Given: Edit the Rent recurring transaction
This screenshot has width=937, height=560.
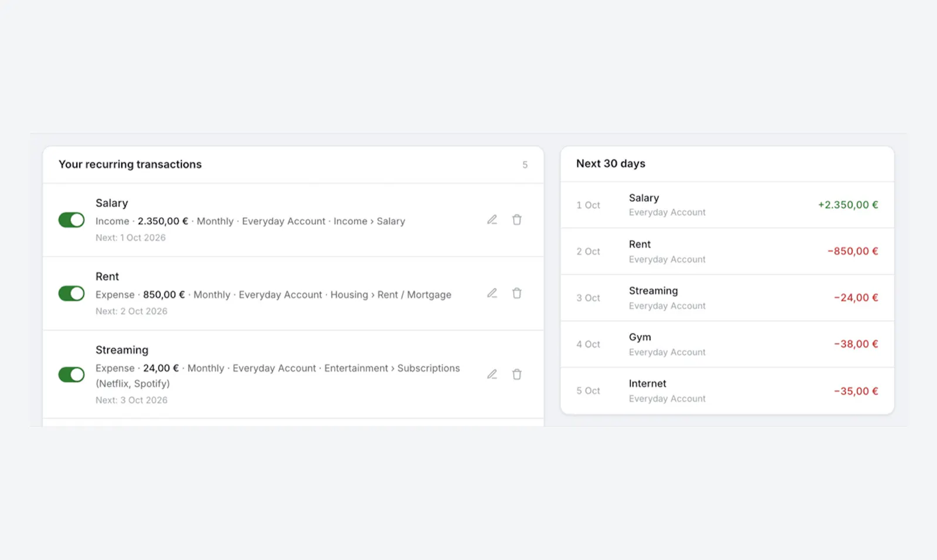Looking at the screenshot, I should point(492,293).
